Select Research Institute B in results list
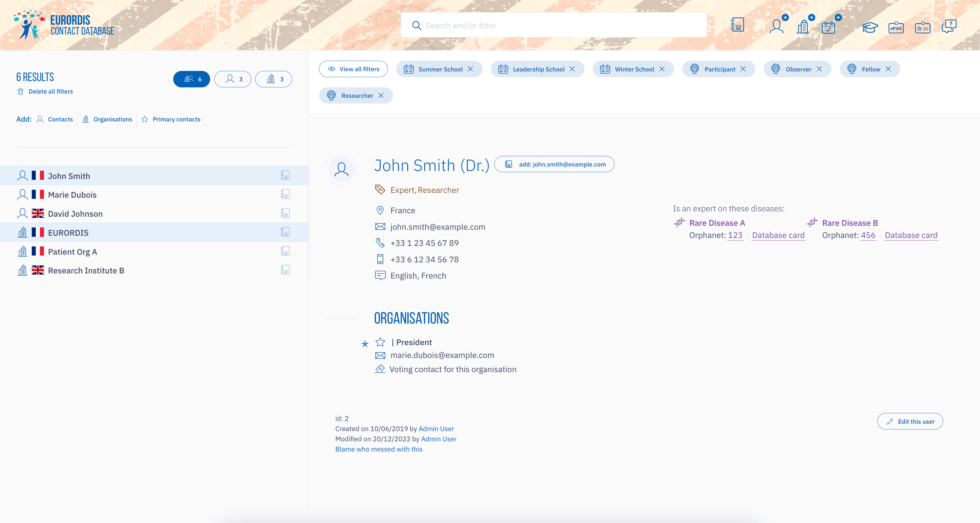The image size is (980, 523). [x=86, y=271]
